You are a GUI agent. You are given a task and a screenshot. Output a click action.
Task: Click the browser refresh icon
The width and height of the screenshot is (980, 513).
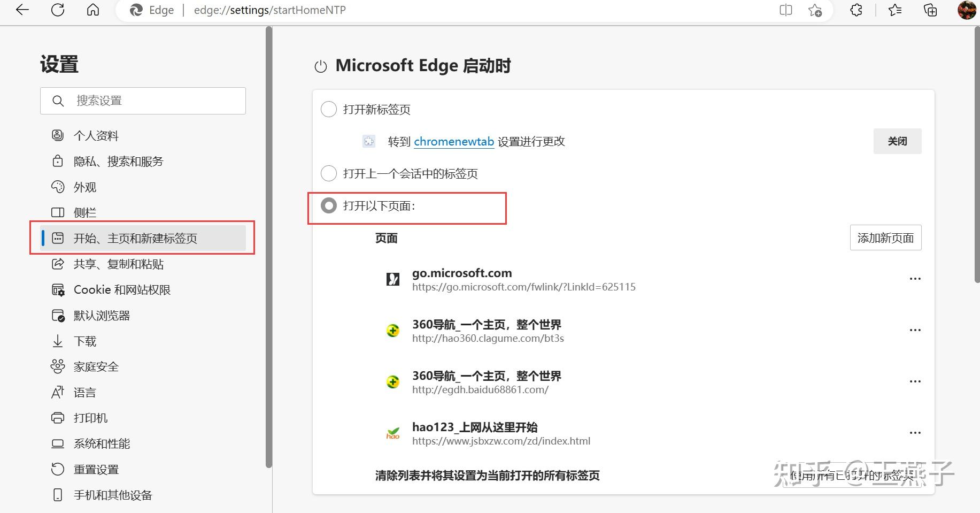(x=58, y=10)
